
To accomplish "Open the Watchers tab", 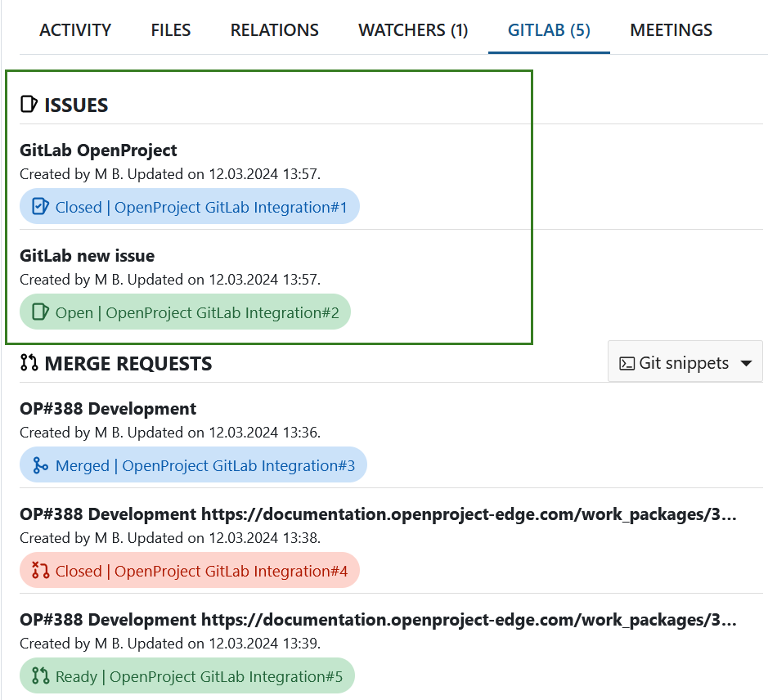I will point(412,29).
